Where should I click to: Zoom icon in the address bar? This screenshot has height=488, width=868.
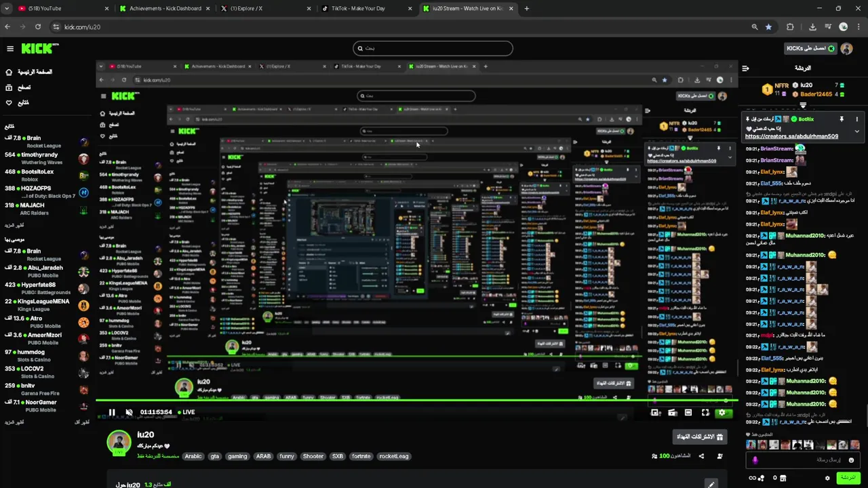click(755, 27)
